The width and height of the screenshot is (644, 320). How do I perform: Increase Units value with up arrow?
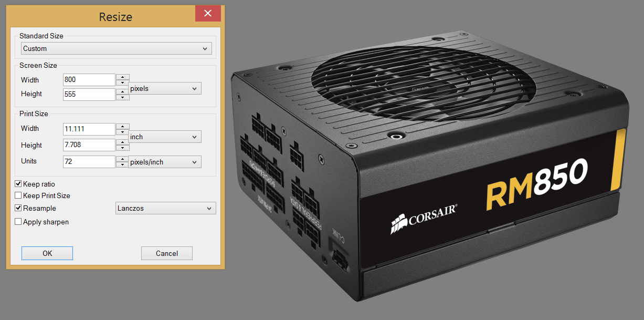pos(122,159)
